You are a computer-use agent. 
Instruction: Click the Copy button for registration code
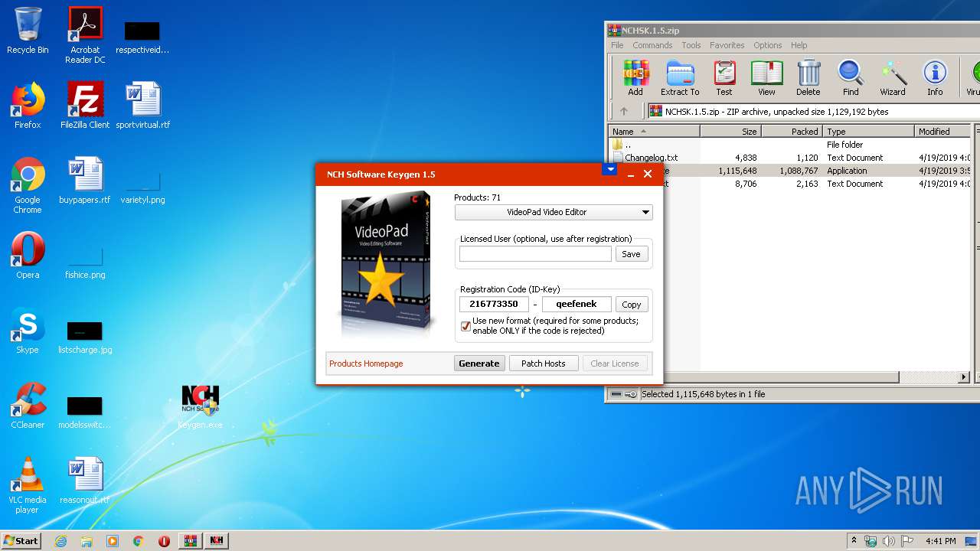tap(632, 305)
